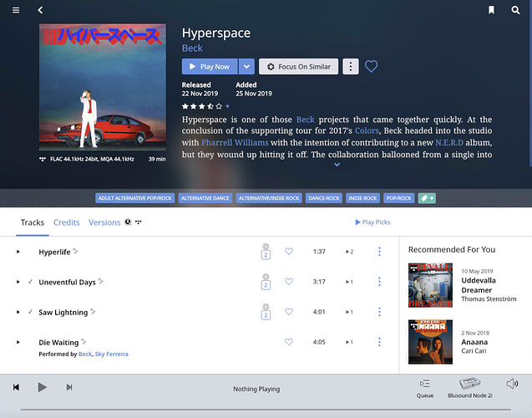Skip to previous track
This screenshot has width=532, height=418.
click(16, 387)
